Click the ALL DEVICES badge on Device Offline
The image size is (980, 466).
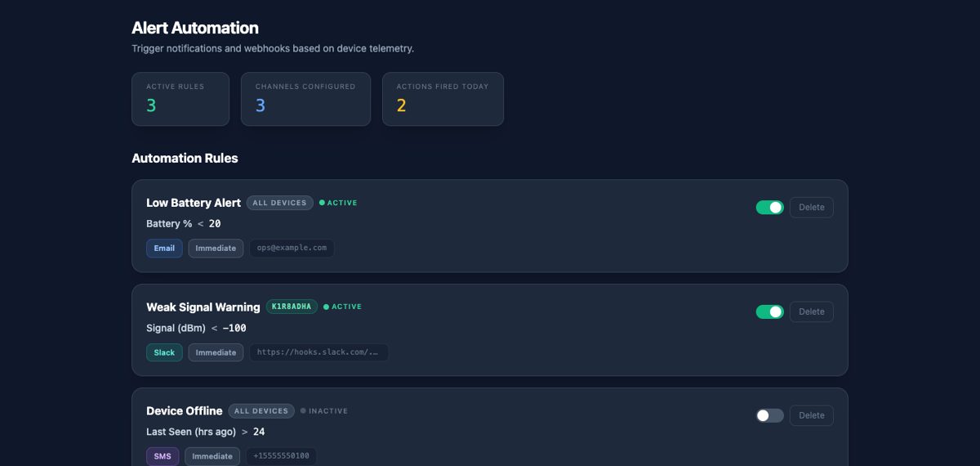point(261,410)
